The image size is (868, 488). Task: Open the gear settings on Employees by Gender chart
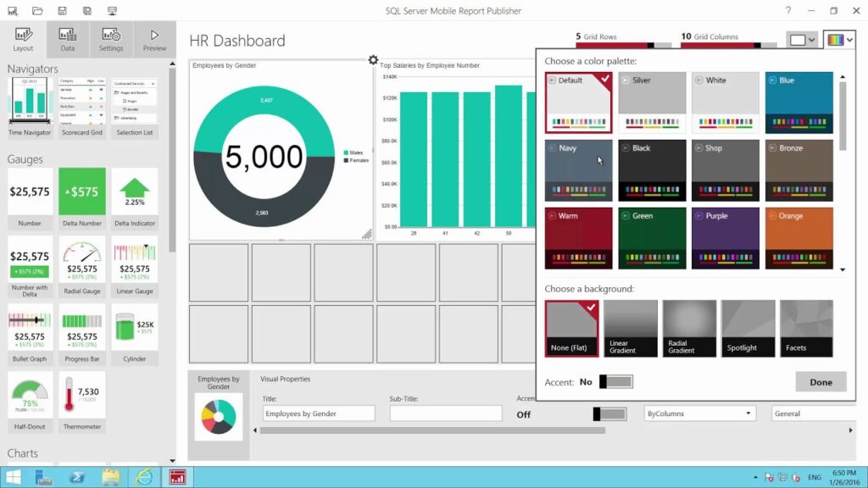coord(371,60)
